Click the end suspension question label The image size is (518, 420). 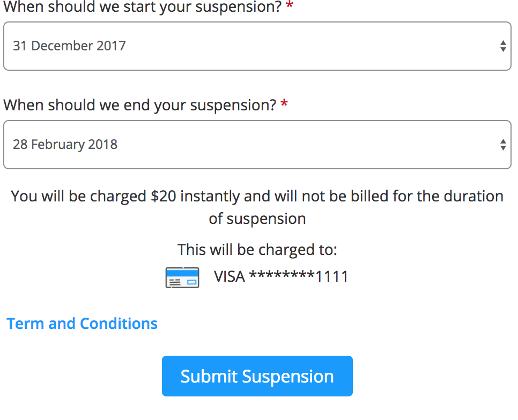coord(139,105)
